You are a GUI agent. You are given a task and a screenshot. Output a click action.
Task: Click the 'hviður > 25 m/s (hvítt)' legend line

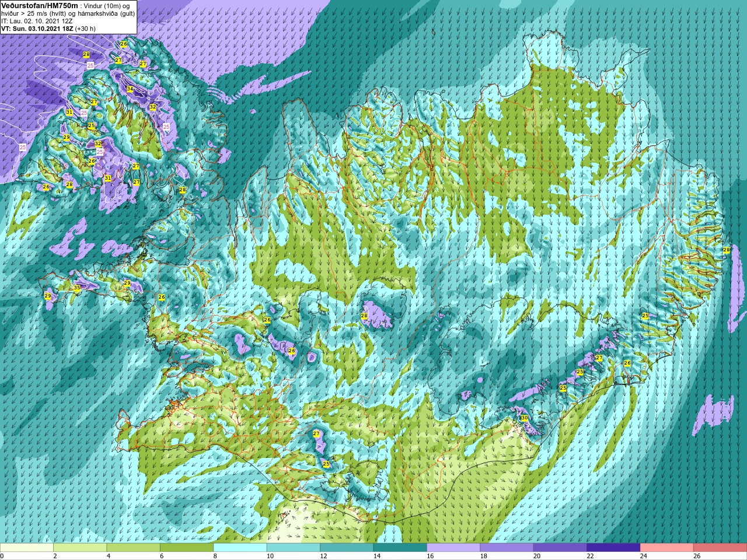pyautogui.click(x=32, y=13)
